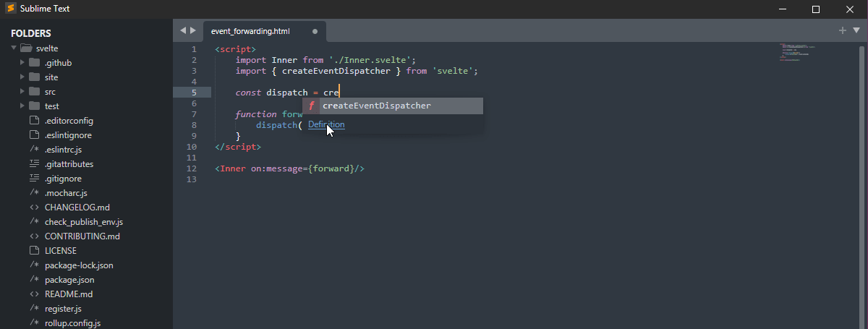Follow the Definition link in the popup
Image resolution: width=868 pixels, height=329 pixels.
click(326, 124)
